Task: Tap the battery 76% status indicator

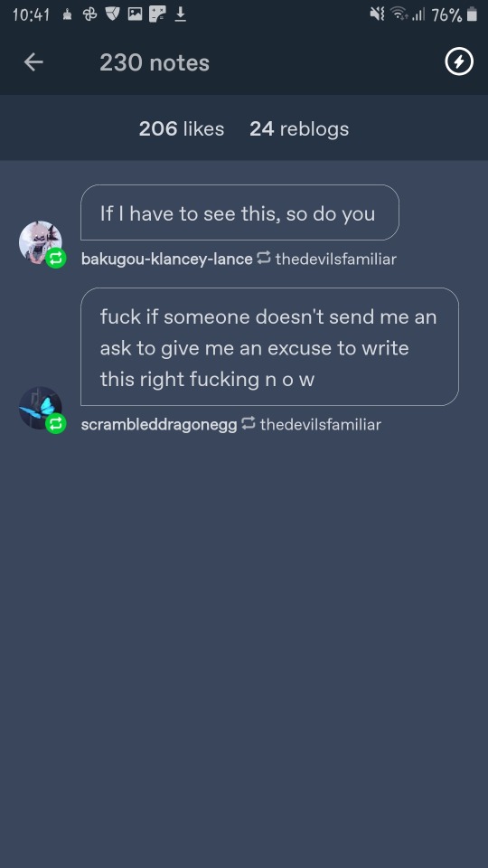Action: [x=454, y=15]
